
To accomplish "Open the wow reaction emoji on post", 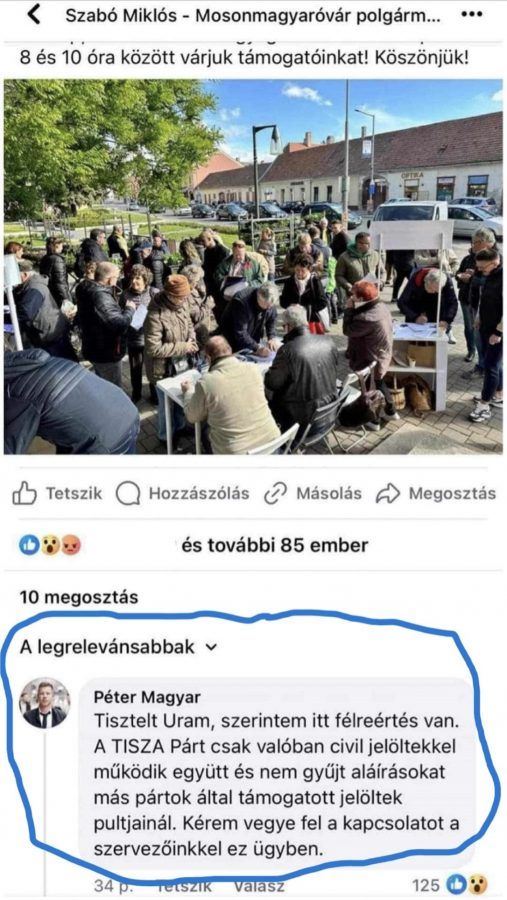I will tap(51, 545).
